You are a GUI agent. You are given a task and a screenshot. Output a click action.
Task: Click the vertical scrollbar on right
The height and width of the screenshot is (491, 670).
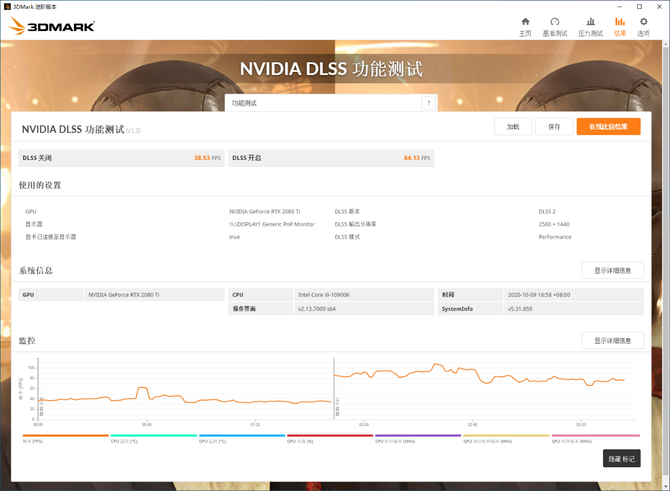click(x=665, y=250)
